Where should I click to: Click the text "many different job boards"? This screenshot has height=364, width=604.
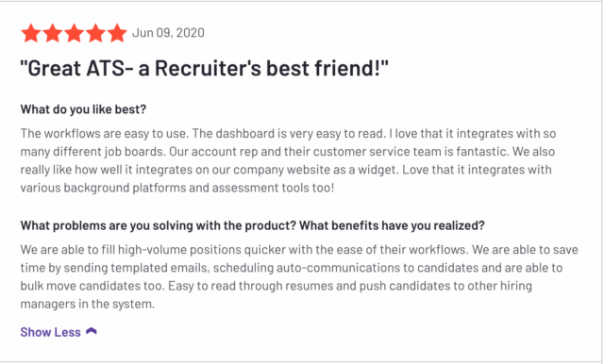click(92, 152)
